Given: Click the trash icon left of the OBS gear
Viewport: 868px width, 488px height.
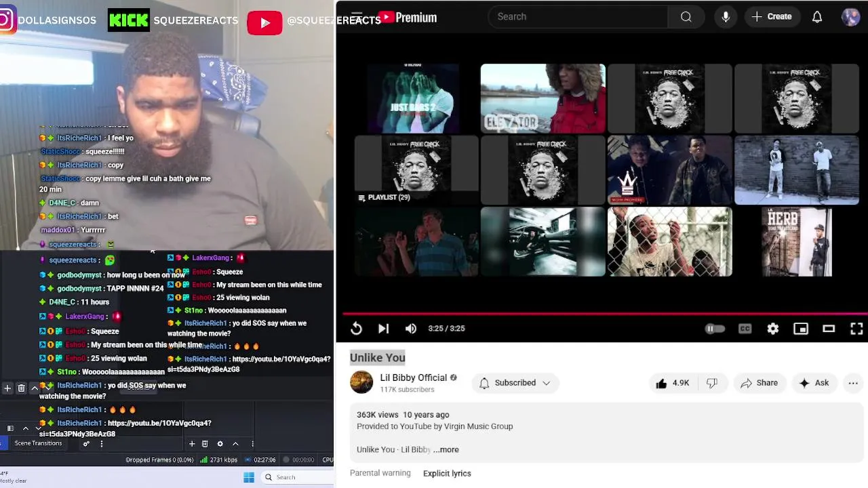Looking at the screenshot, I should click(205, 444).
